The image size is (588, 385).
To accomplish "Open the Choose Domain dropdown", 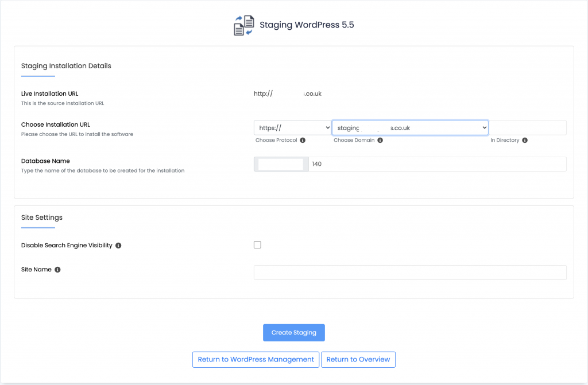I will click(x=409, y=127).
